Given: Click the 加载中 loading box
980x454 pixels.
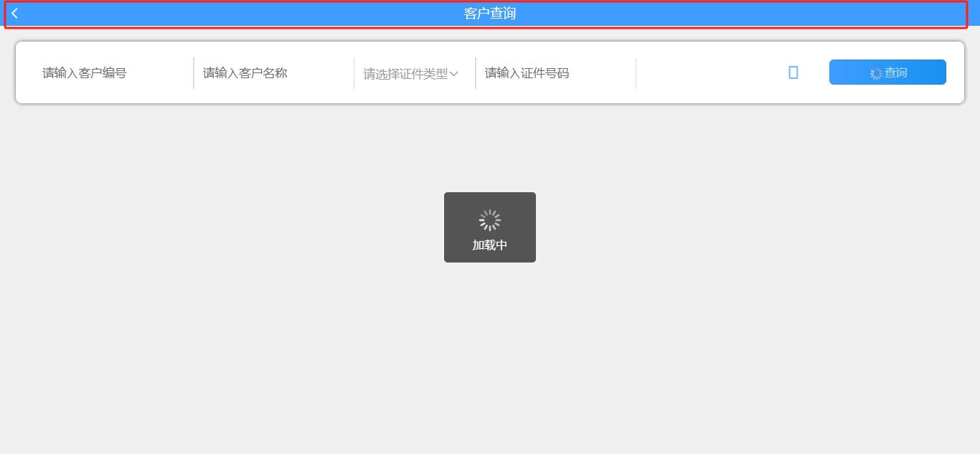Looking at the screenshot, I should [489, 227].
